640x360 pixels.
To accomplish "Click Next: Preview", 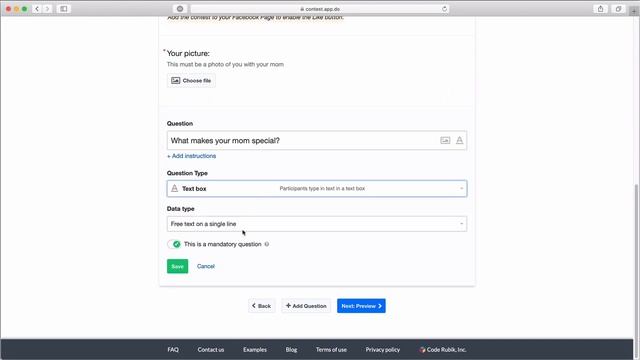I will tap(361, 306).
